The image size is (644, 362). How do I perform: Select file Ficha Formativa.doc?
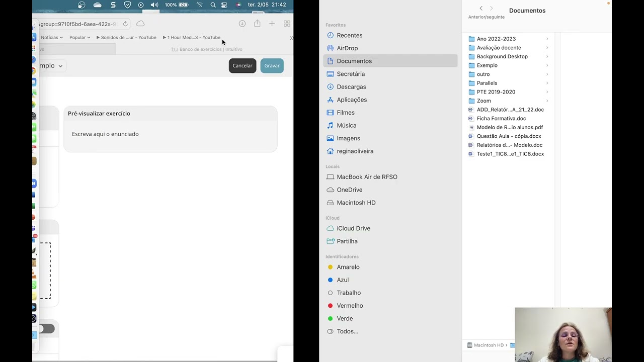(508, 118)
